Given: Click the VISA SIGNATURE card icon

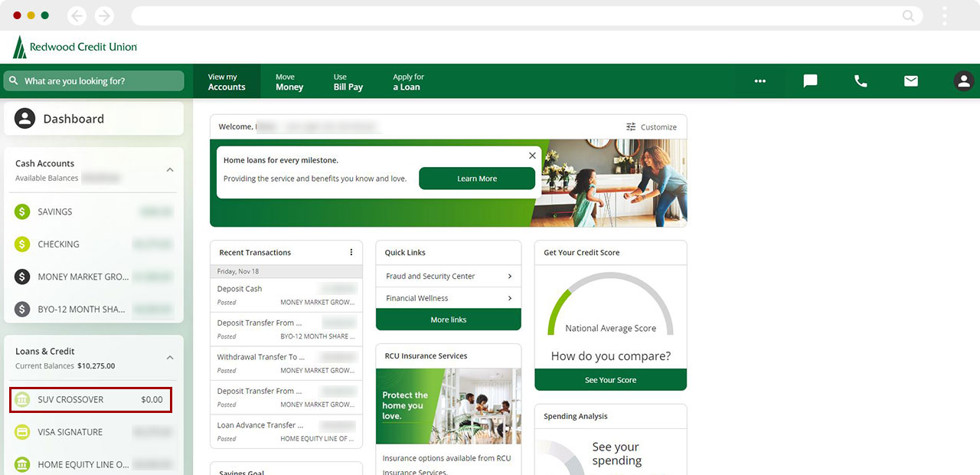Looking at the screenshot, I should click(x=22, y=432).
